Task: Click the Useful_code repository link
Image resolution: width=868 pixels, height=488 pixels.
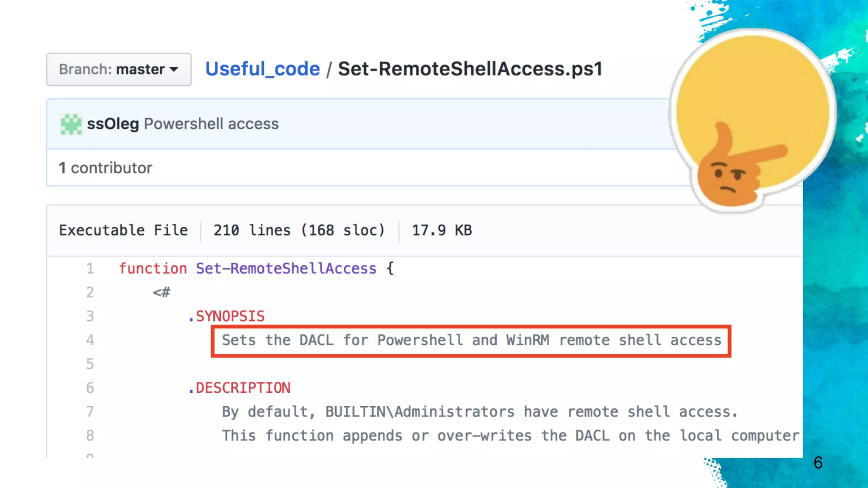Action: [x=262, y=69]
